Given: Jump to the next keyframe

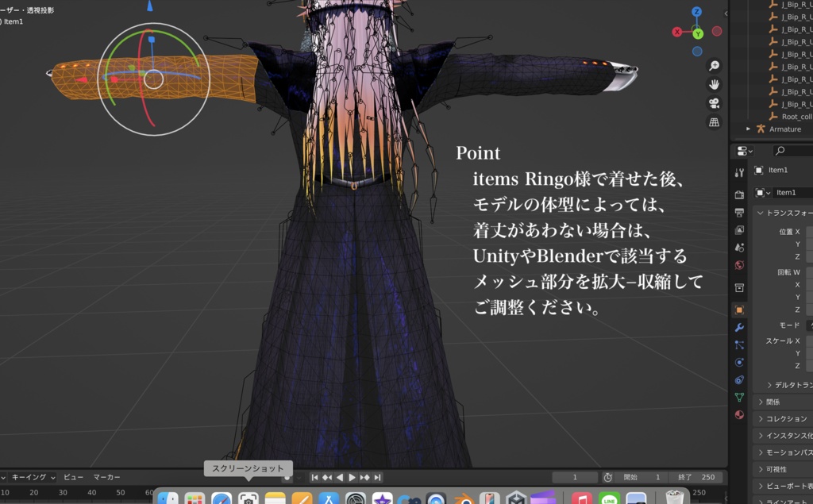Looking at the screenshot, I should [x=364, y=477].
